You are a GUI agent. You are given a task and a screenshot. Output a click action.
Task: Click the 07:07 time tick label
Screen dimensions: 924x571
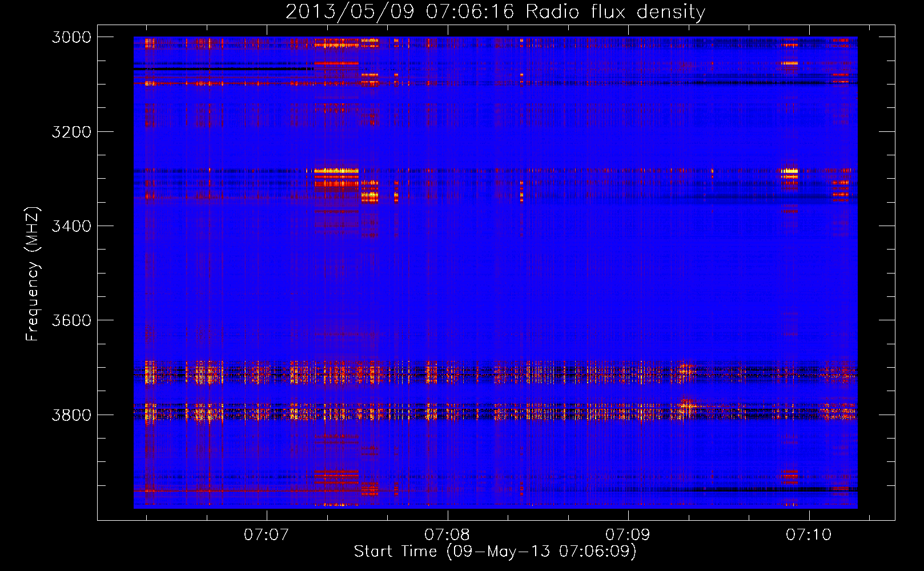click(267, 535)
